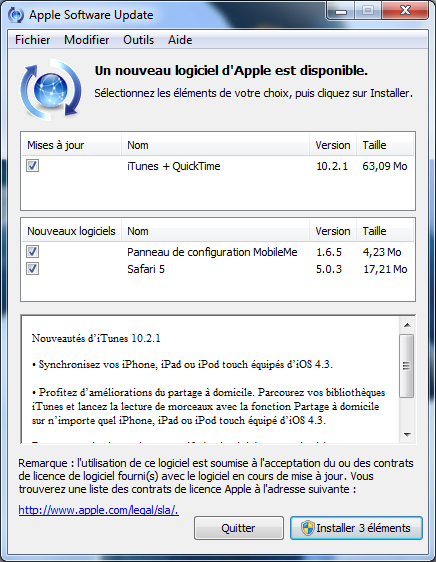Select the Safari 5 row name

point(146,269)
